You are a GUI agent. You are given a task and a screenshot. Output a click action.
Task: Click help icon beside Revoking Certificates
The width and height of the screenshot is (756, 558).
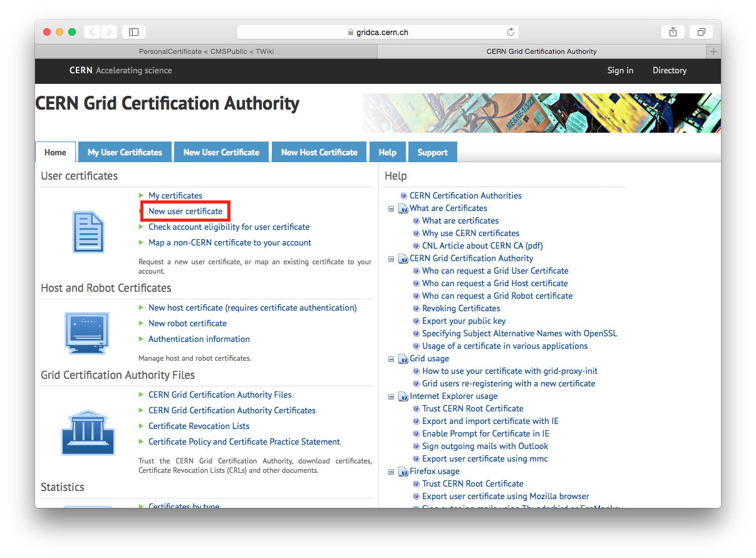click(x=417, y=309)
